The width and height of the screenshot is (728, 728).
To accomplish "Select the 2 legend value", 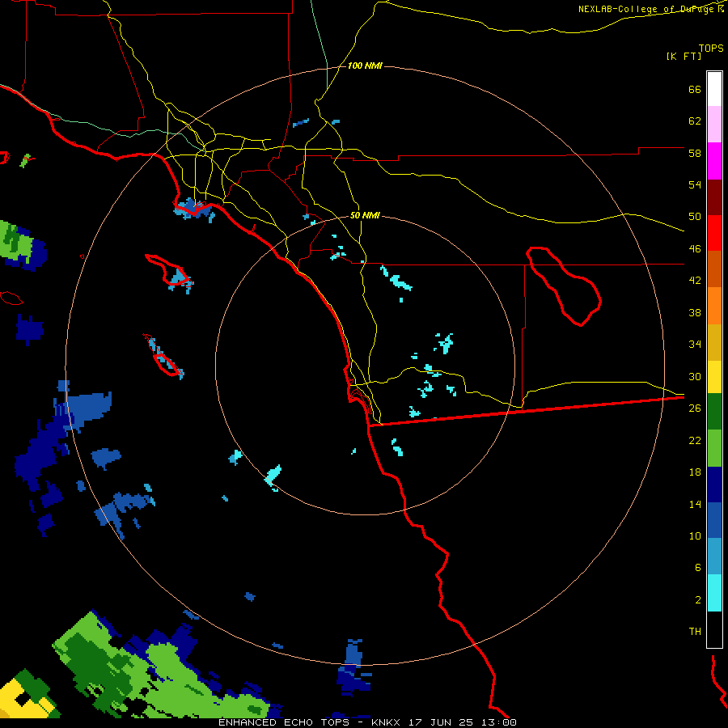I will click(698, 600).
